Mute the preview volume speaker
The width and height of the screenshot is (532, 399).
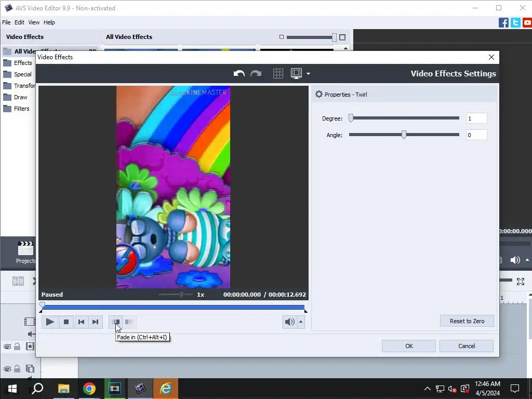pyautogui.click(x=289, y=322)
